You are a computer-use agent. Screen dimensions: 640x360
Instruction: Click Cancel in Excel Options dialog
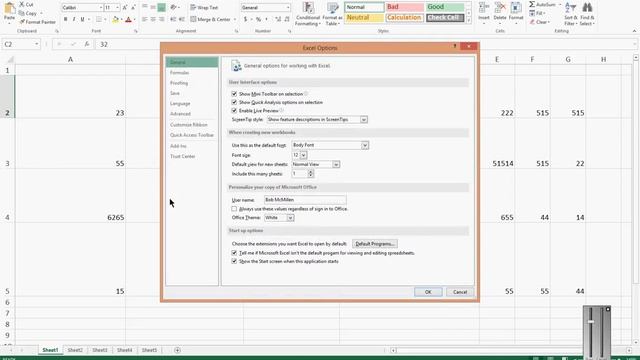point(460,292)
